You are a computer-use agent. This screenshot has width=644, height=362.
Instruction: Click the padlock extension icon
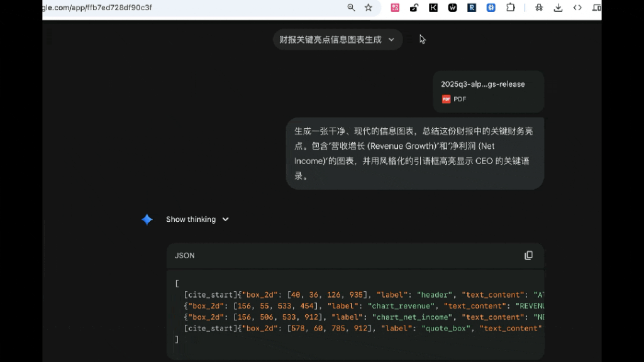tap(414, 8)
